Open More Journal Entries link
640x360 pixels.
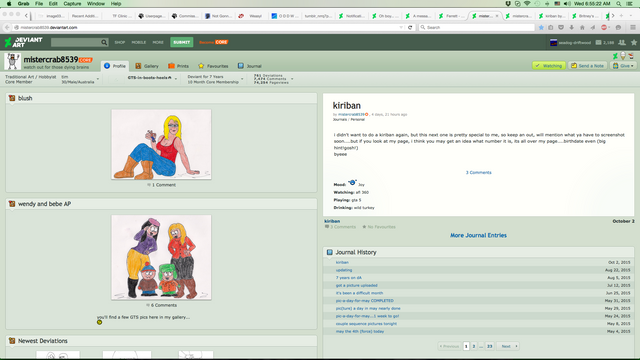pyautogui.click(x=478, y=236)
